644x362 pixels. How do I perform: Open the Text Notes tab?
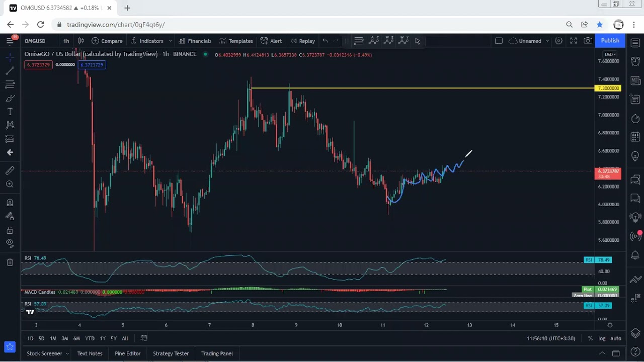click(90, 353)
